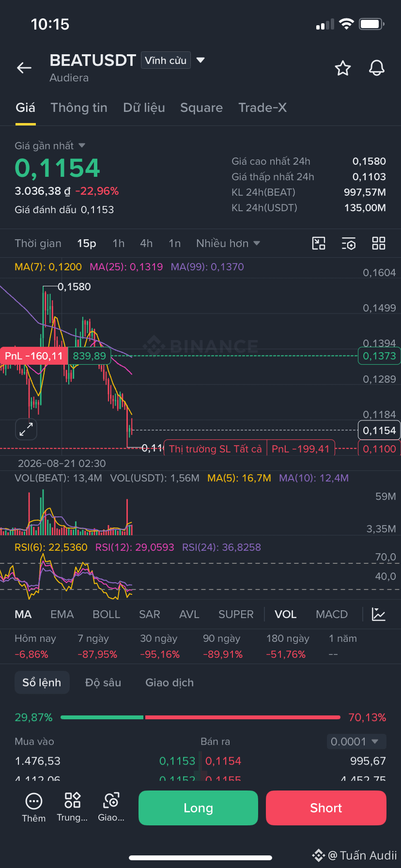
Task: Toggle the SAR indicator
Action: pyautogui.click(x=150, y=614)
